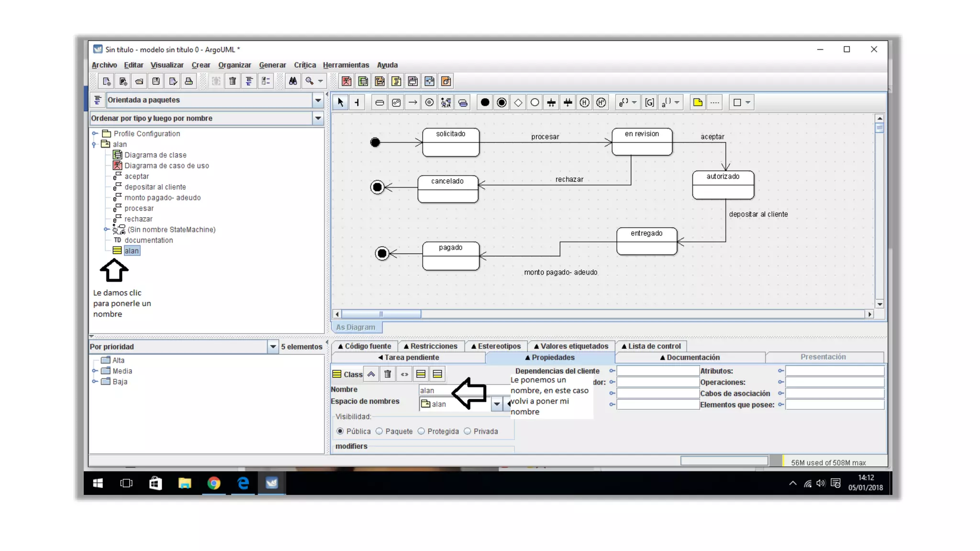Image resolution: width=980 pixels, height=551 pixels.
Task: Click the binoculars find icon
Action: pyautogui.click(x=293, y=81)
